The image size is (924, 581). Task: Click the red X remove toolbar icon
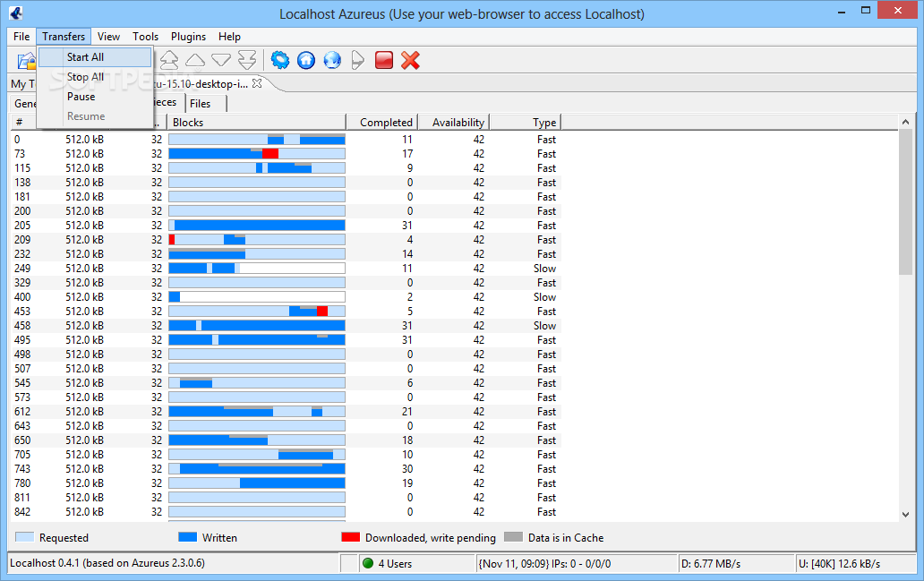click(410, 59)
